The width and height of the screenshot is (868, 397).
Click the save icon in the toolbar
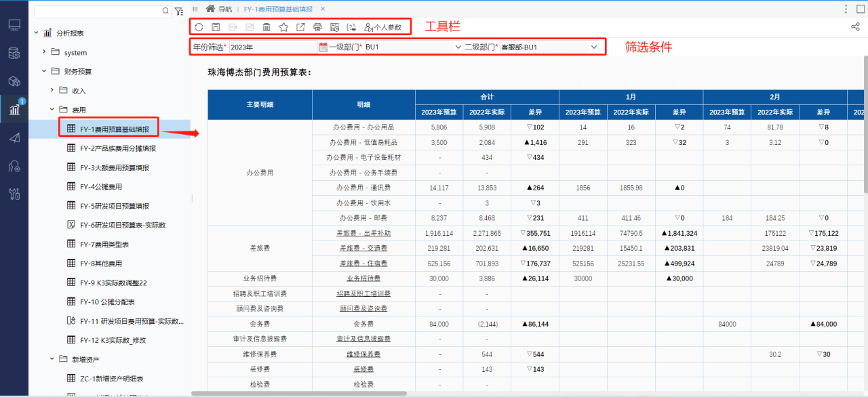(x=216, y=27)
